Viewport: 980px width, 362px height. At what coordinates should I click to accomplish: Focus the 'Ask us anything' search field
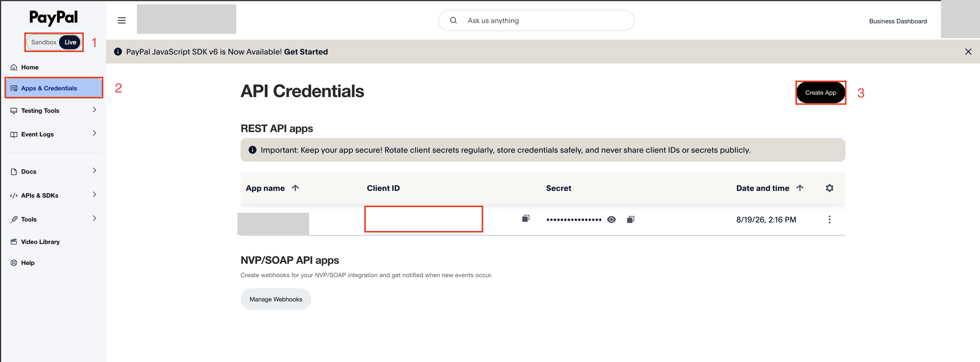click(x=536, y=20)
